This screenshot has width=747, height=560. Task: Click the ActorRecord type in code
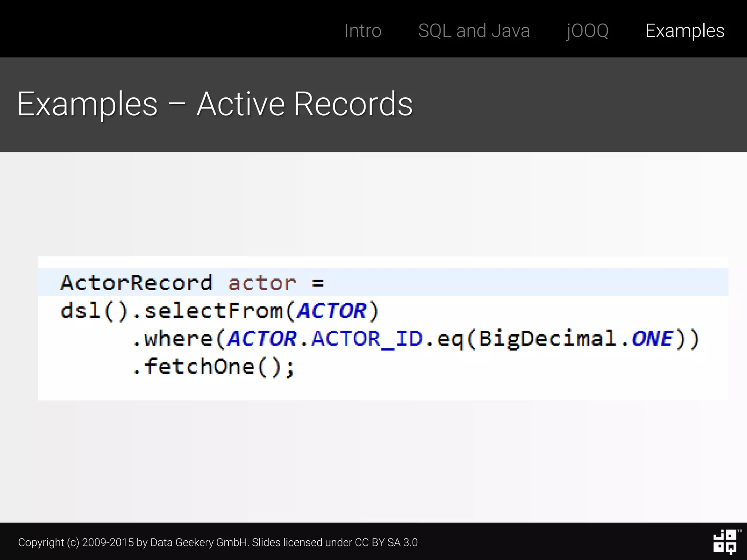tap(136, 283)
